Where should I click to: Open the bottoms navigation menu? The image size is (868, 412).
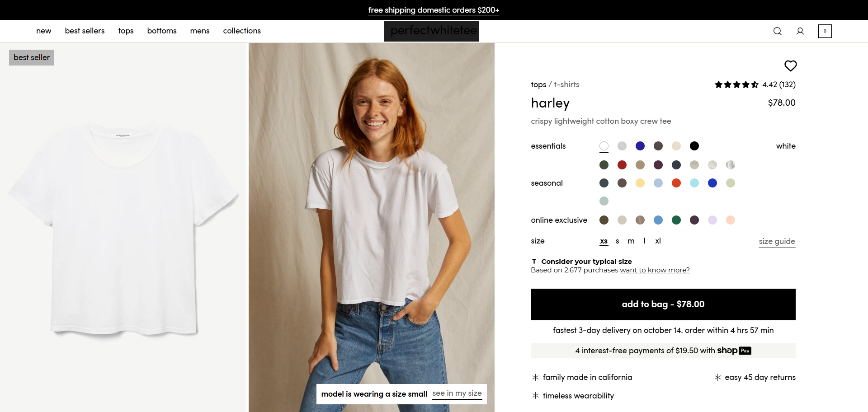click(x=161, y=31)
